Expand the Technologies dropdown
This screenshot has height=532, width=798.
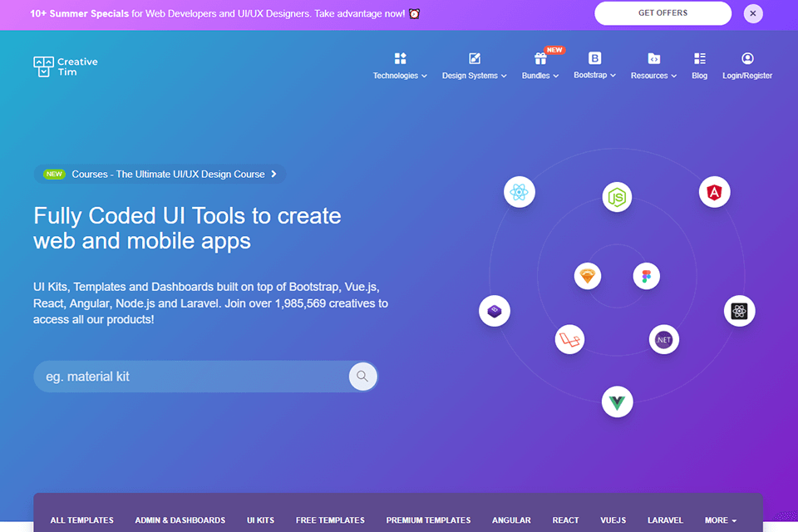click(x=400, y=65)
